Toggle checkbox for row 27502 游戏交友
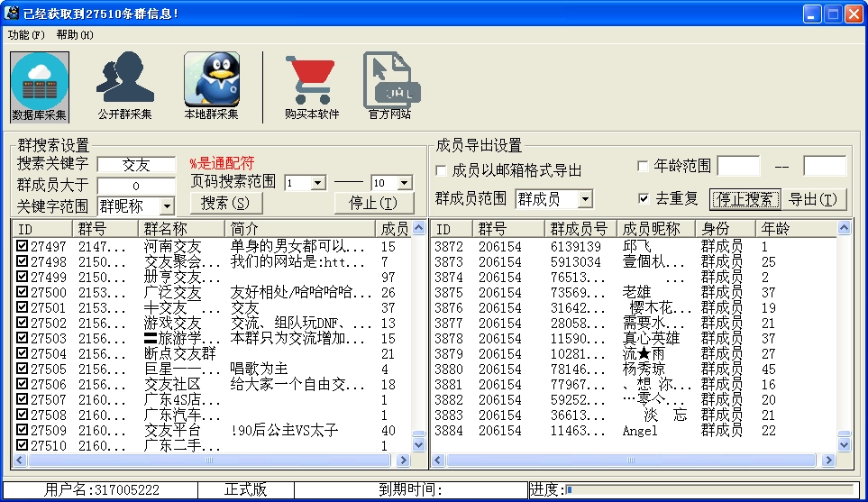The image size is (868, 502). coord(23,322)
